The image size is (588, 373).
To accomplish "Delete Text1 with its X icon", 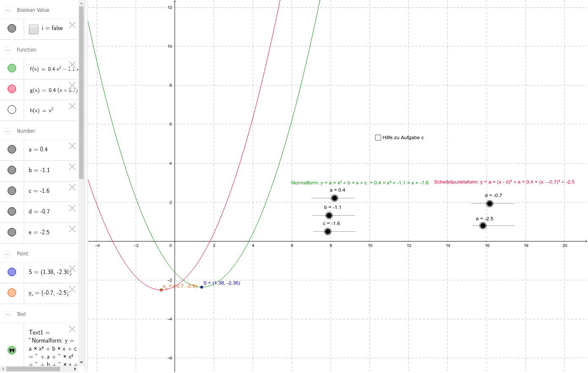I will coord(72,329).
